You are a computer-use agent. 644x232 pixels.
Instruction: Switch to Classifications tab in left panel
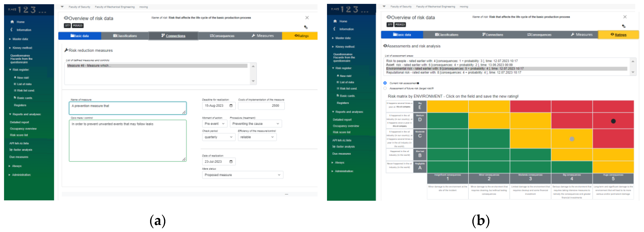point(125,36)
